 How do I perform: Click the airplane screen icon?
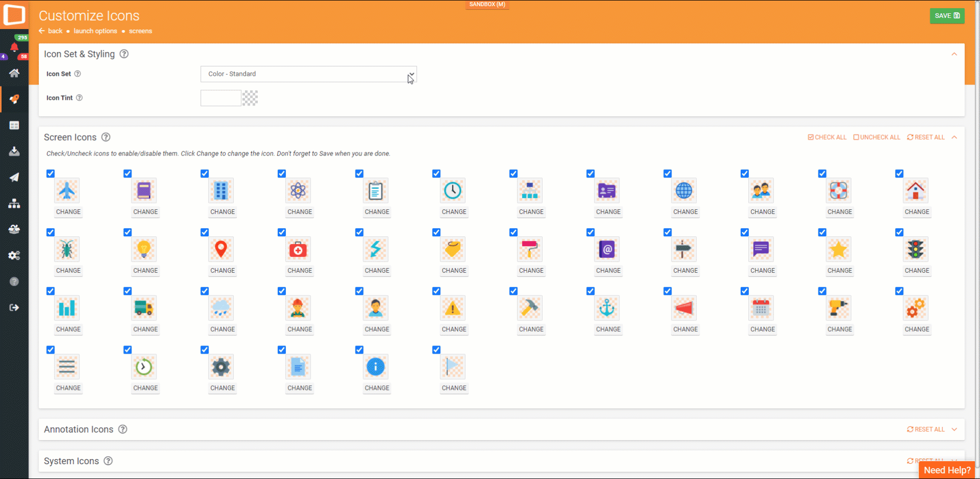coord(67,191)
